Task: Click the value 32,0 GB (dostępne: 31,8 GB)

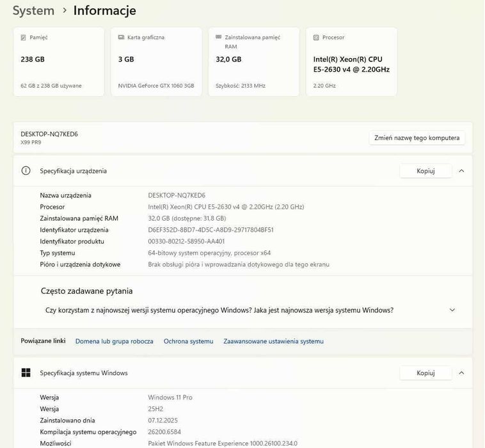Action: click(x=187, y=218)
